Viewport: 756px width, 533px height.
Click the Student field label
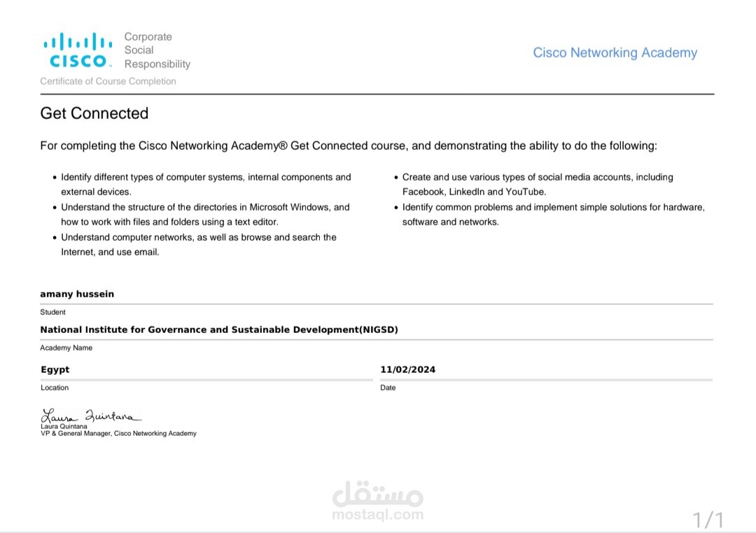[x=52, y=312]
